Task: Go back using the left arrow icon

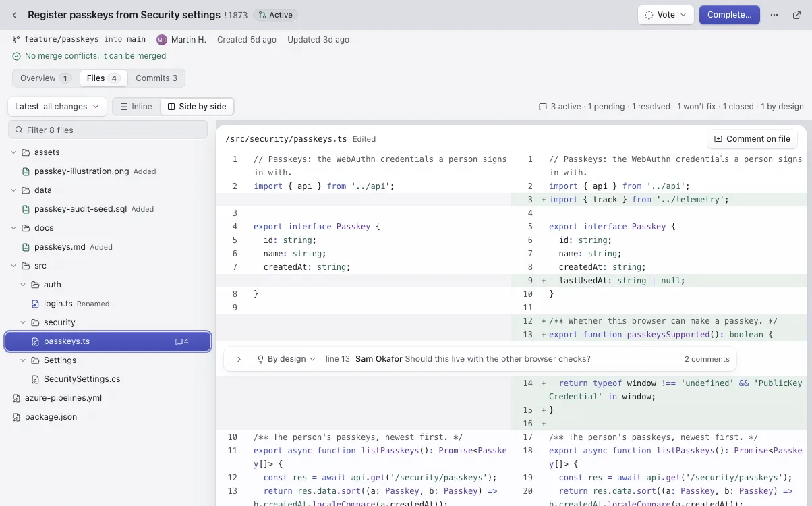Action: [x=15, y=15]
